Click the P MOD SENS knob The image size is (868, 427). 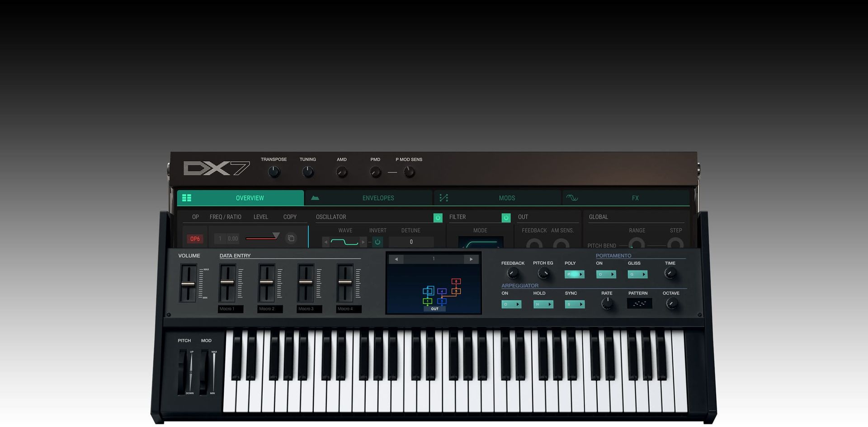coord(409,172)
